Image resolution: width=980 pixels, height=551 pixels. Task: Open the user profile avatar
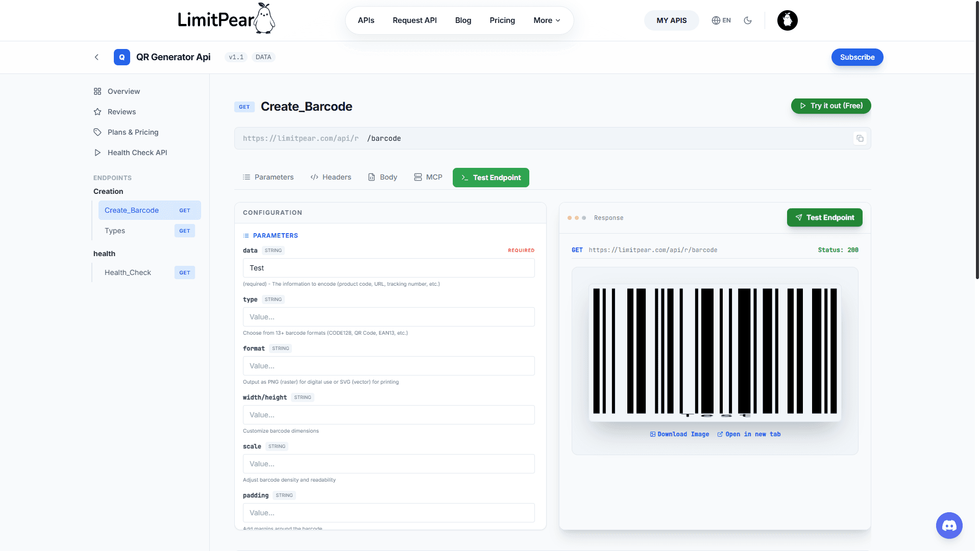[x=787, y=20]
